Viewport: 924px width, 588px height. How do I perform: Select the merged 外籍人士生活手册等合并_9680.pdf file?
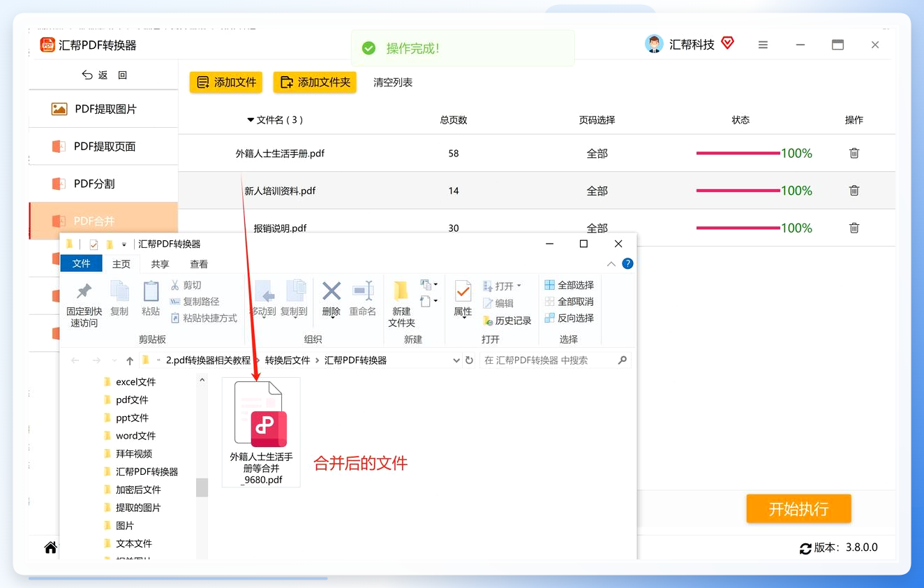coord(261,432)
